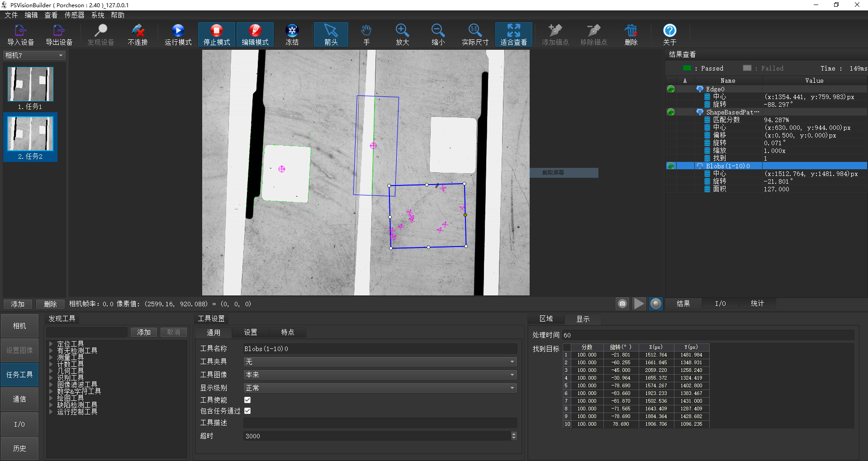Open the 相机7 camera dropdown
The image size is (868, 461).
tap(34, 55)
